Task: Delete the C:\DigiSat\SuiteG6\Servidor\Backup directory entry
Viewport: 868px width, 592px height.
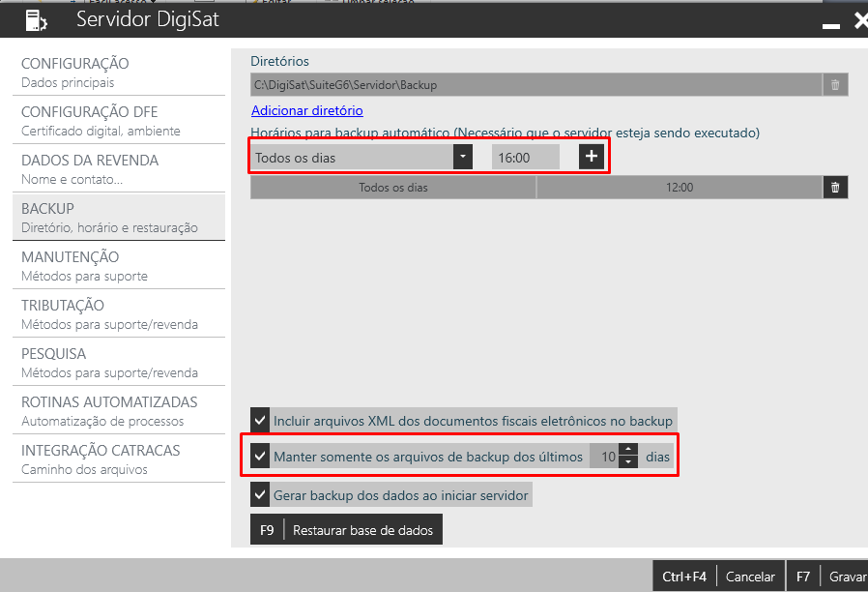Action: [835, 85]
